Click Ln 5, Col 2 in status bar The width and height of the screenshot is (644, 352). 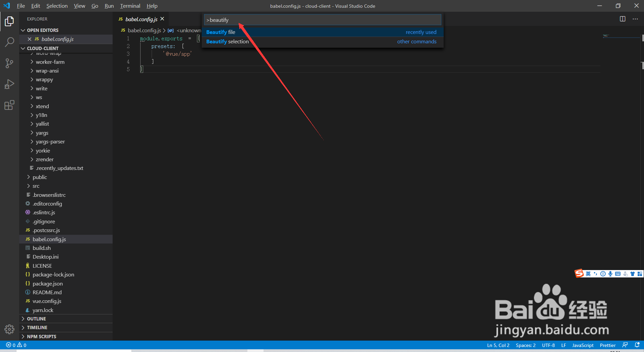(498, 345)
